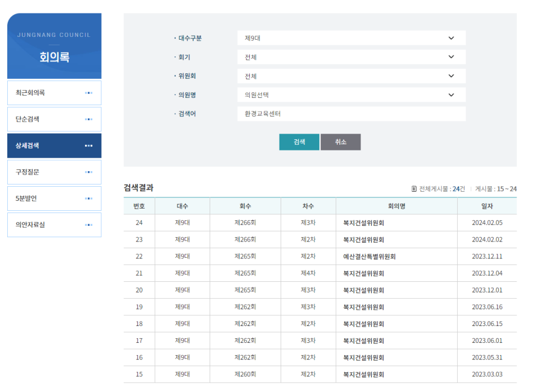Open 예산결산특별위원회 link in row 22
This screenshot has height=392, width=540.
[x=369, y=257]
